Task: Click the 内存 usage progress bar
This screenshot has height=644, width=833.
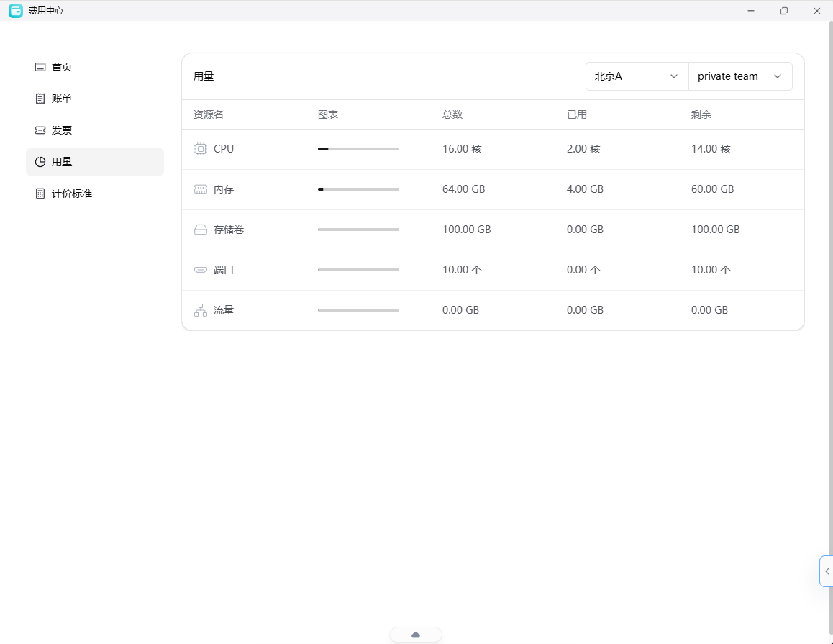Action: tap(358, 189)
